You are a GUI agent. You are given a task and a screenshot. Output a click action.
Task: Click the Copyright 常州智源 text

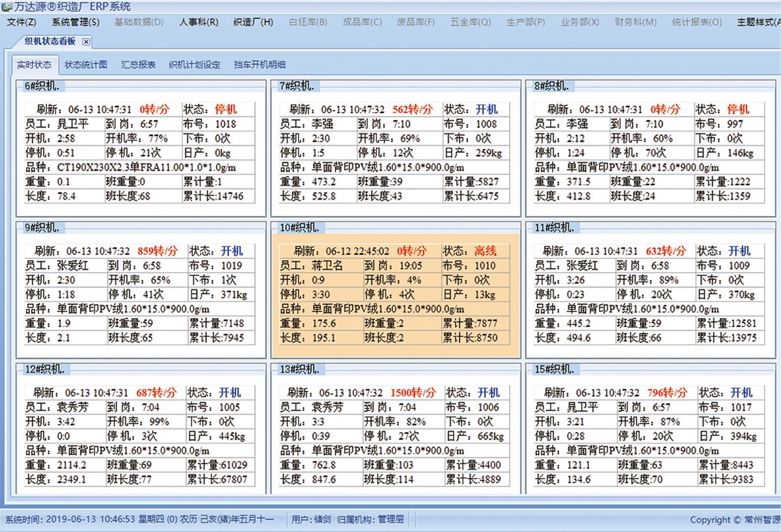click(x=734, y=520)
